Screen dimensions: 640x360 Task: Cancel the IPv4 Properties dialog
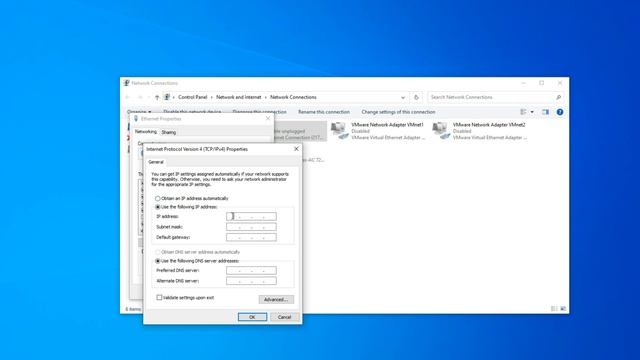(284, 317)
